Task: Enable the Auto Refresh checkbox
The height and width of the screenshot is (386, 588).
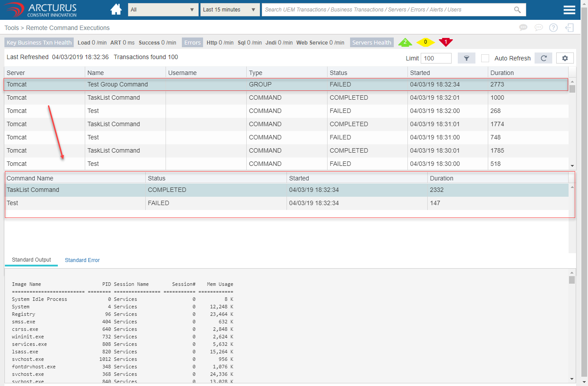Action: (485, 58)
